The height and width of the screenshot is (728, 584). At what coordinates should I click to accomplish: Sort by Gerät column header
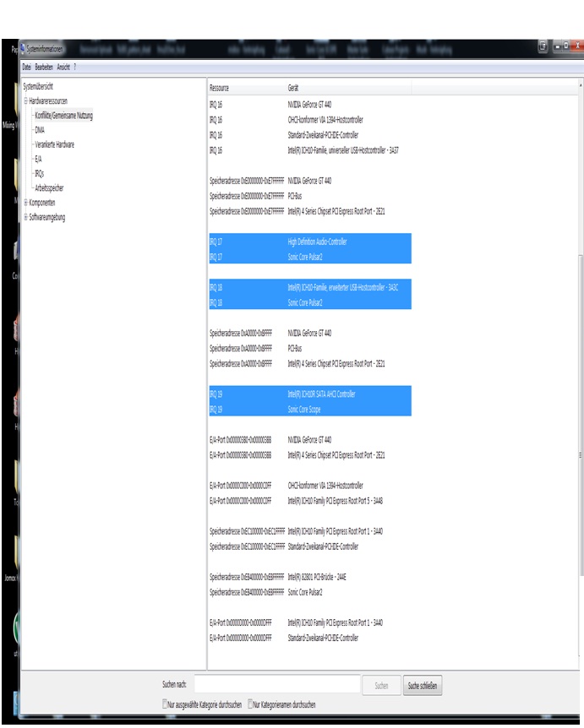(348, 88)
